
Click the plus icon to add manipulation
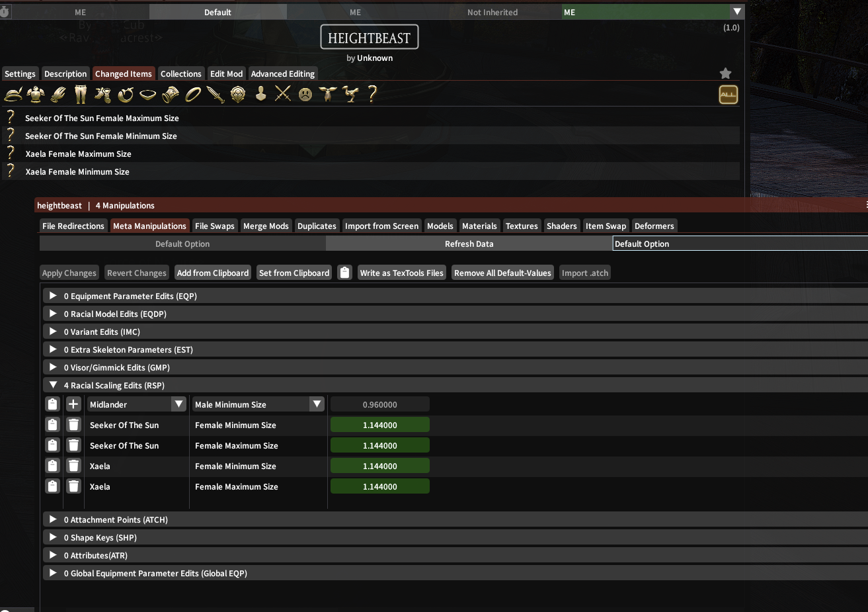click(x=73, y=404)
